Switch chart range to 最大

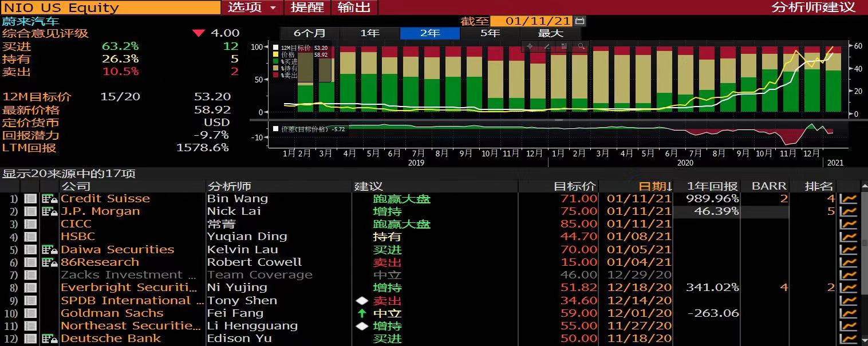coord(550,33)
